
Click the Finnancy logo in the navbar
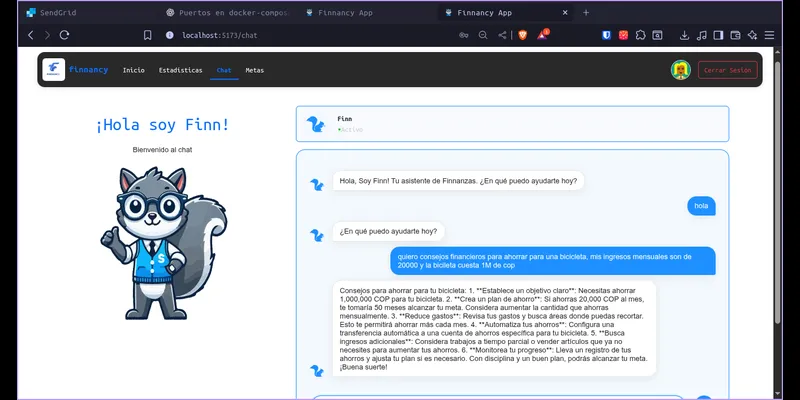[54, 69]
